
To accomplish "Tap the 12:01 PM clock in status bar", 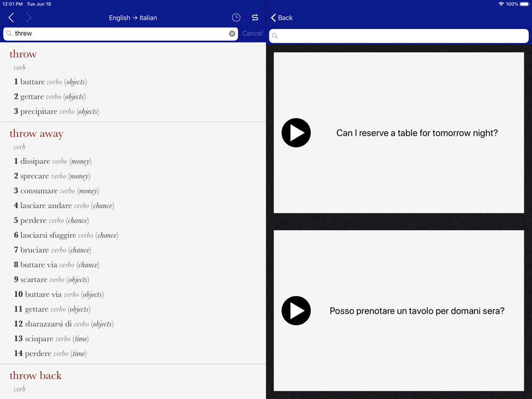I will 13,4.
